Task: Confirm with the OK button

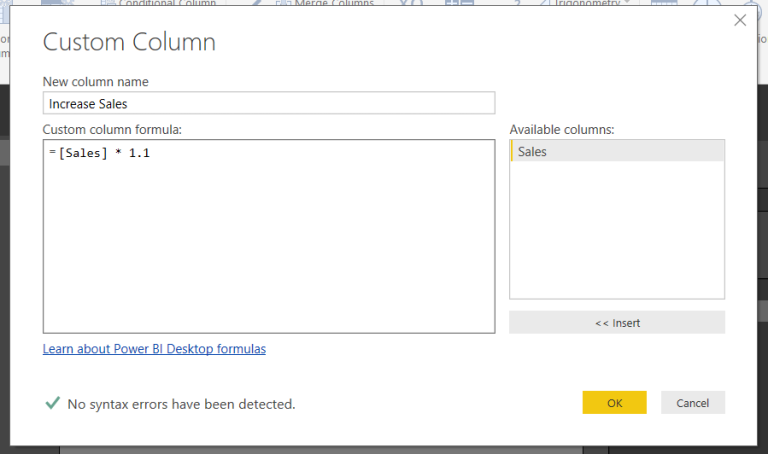Action: pos(614,403)
